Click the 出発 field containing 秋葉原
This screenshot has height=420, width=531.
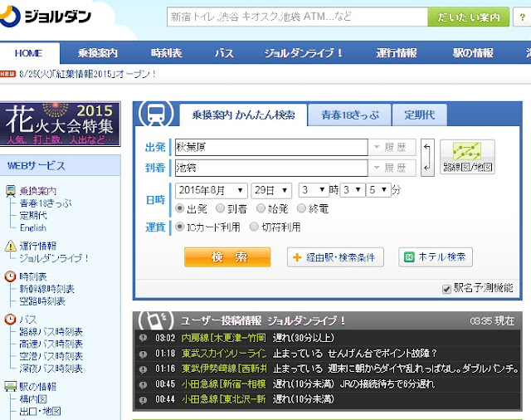pyautogui.click(x=271, y=148)
